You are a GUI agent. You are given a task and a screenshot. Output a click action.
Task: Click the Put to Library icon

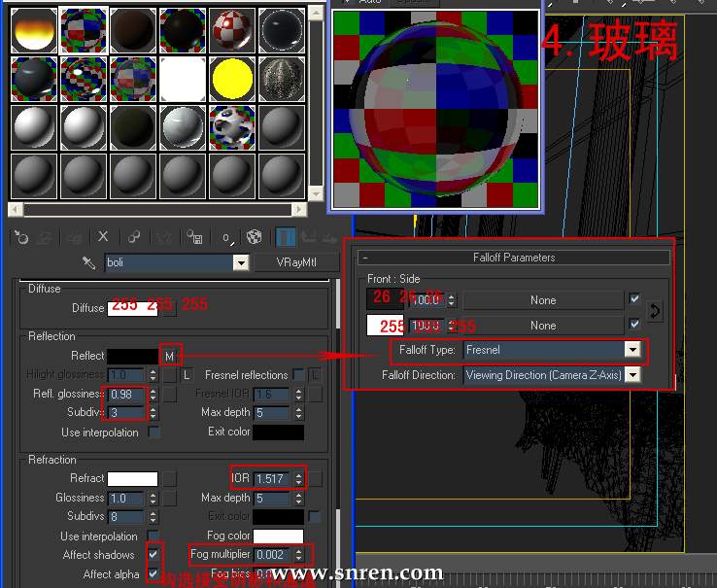click(194, 237)
